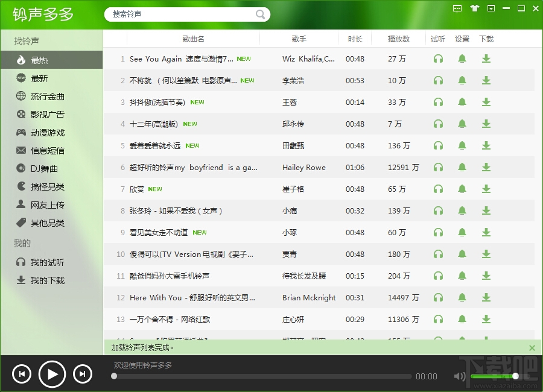Preview '一万个舍不得 - 网络红歌'
The width and height of the screenshot is (543, 392).
click(x=438, y=319)
